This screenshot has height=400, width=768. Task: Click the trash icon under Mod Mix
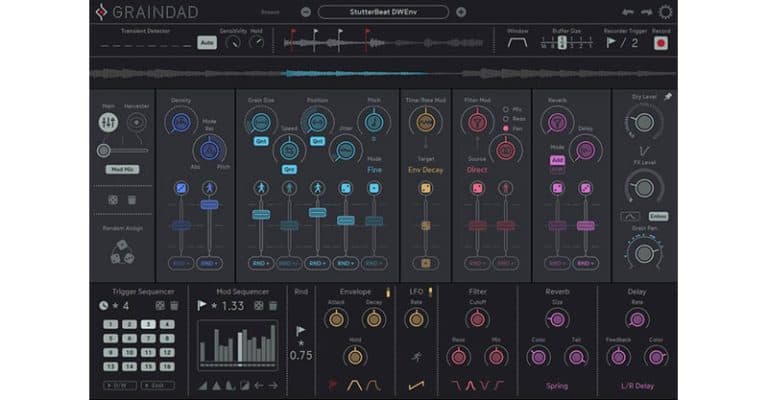(x=132, y=200)
